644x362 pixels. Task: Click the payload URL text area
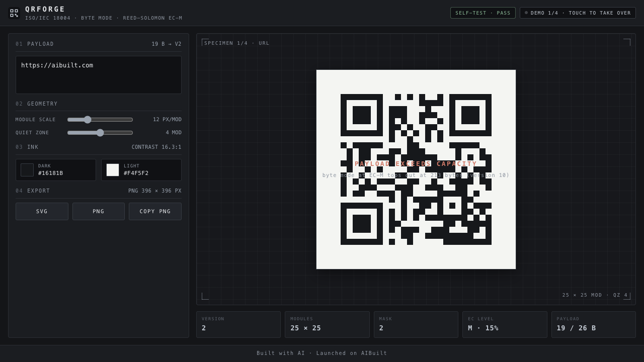(x=99, y=75)
